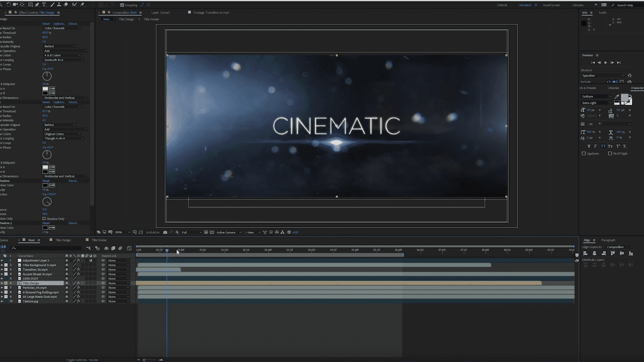The height and width of the screenshot is (362, 644).
Task: Enable Faux Italic text style
Action: coord(595,146)
